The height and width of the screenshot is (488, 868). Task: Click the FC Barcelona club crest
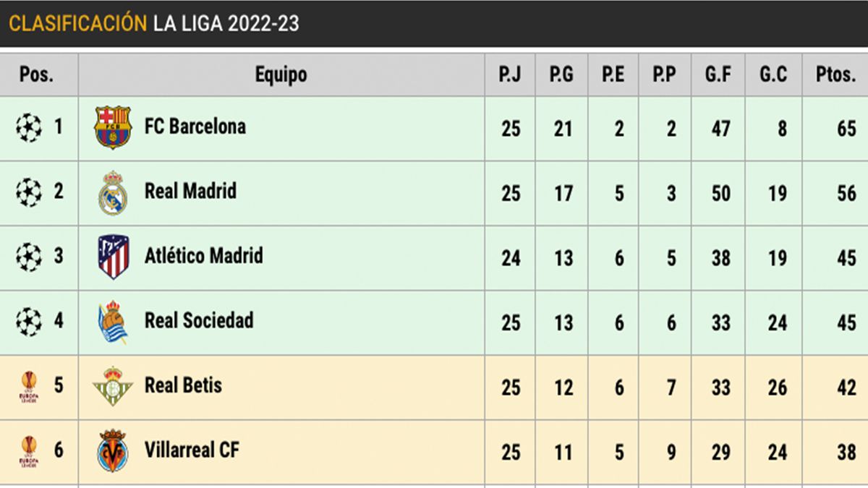click(x=113, y=128)
